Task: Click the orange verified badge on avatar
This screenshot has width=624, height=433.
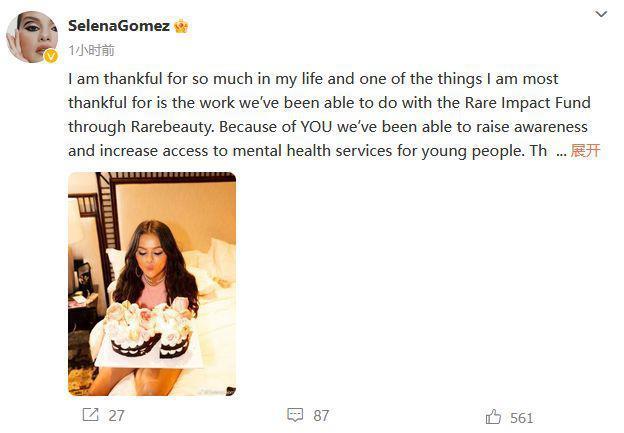Action: pos(51,56)
